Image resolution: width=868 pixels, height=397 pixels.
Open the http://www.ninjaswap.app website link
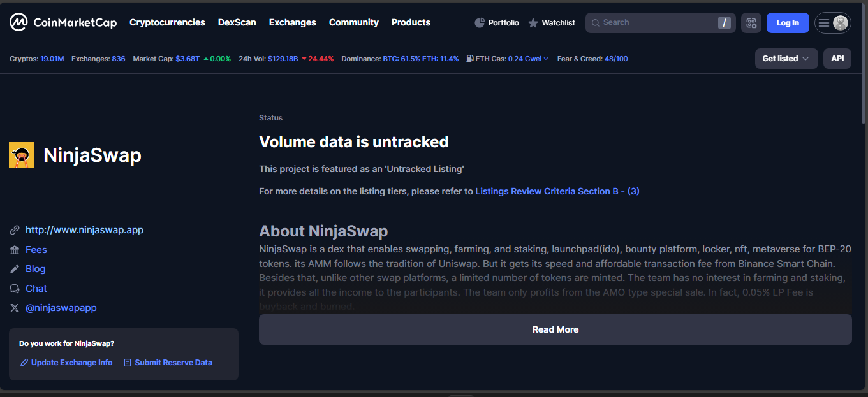tap(84, 230)
